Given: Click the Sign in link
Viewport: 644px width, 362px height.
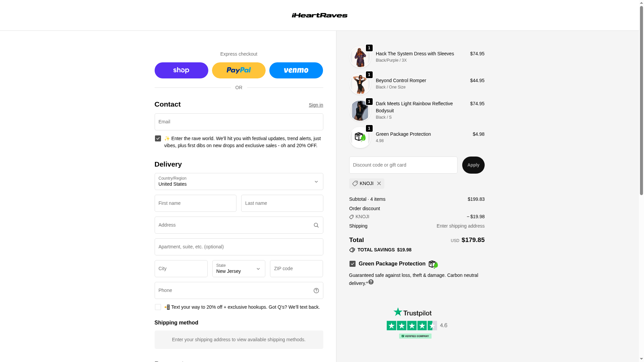Looking at the screenshot, I should click(316, 105).
